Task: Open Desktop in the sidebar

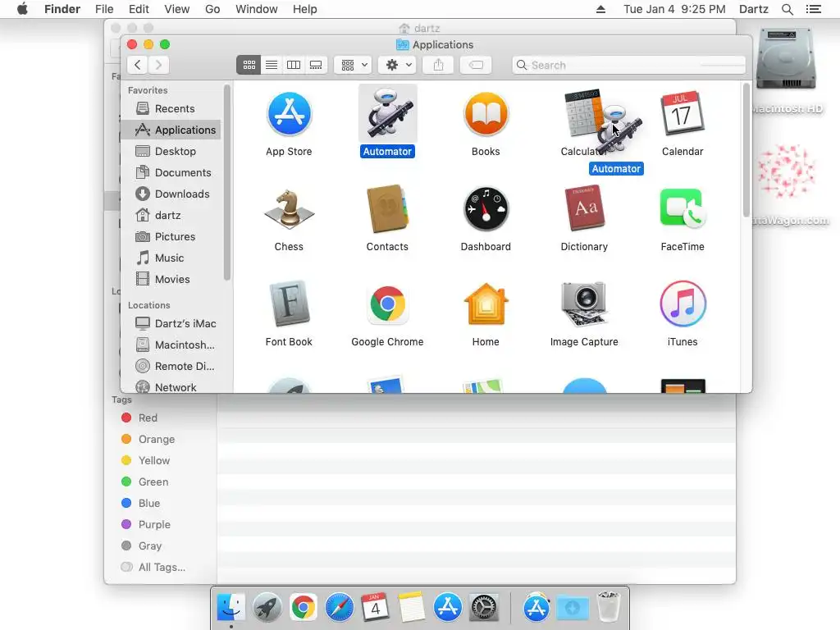Action: tap(171, 151)
